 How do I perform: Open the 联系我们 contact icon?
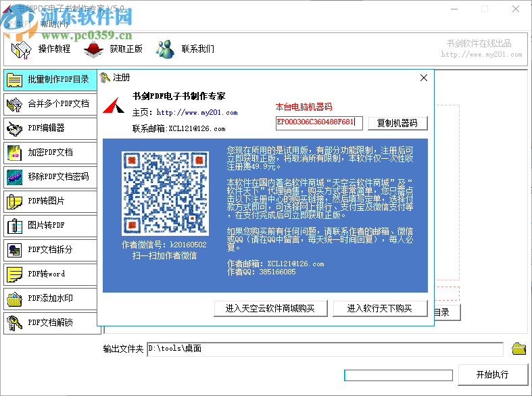165,49
